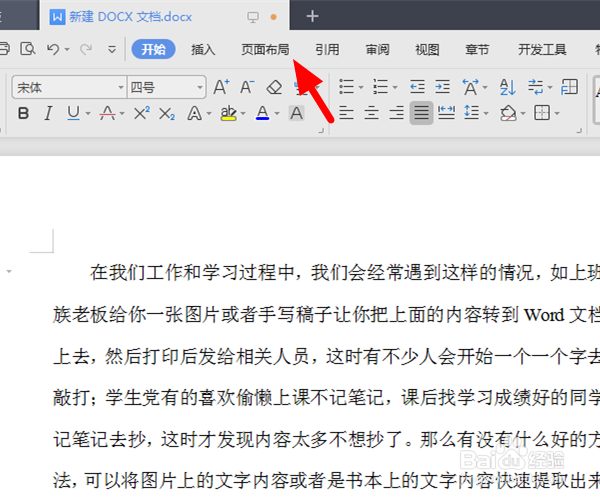Click distributed alignment icon
The image size is (600, 500).
click(x=447, y=113)
